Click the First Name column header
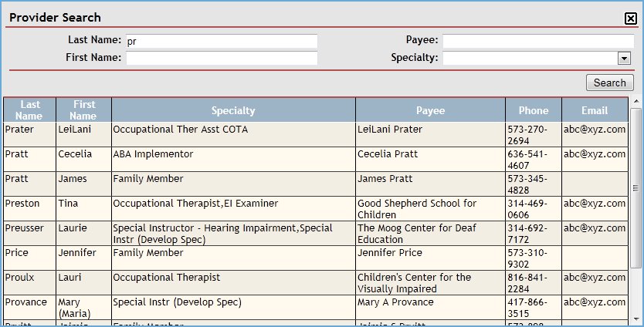644x327 pixels. click(84, 110)
